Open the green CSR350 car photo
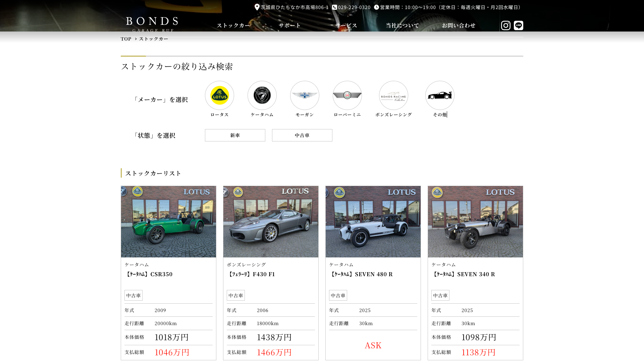Viewport: 644px width, 362px height. tap(168, 222)
